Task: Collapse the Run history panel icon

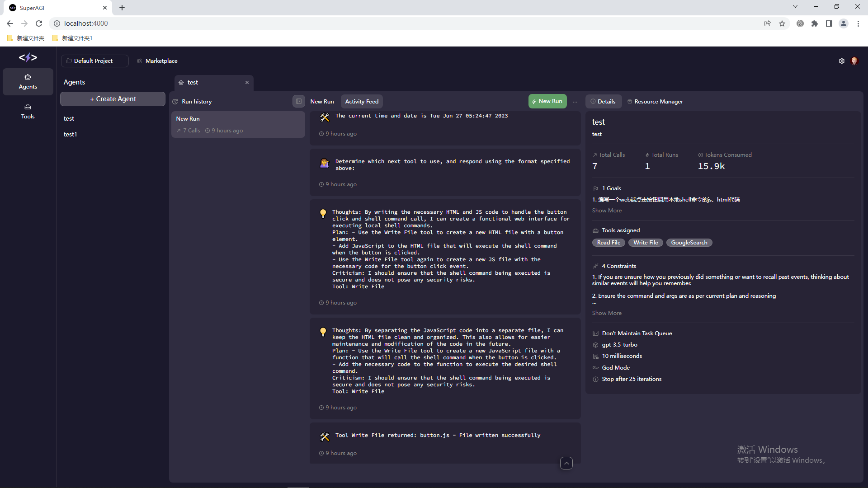Action: click(298, 102)
